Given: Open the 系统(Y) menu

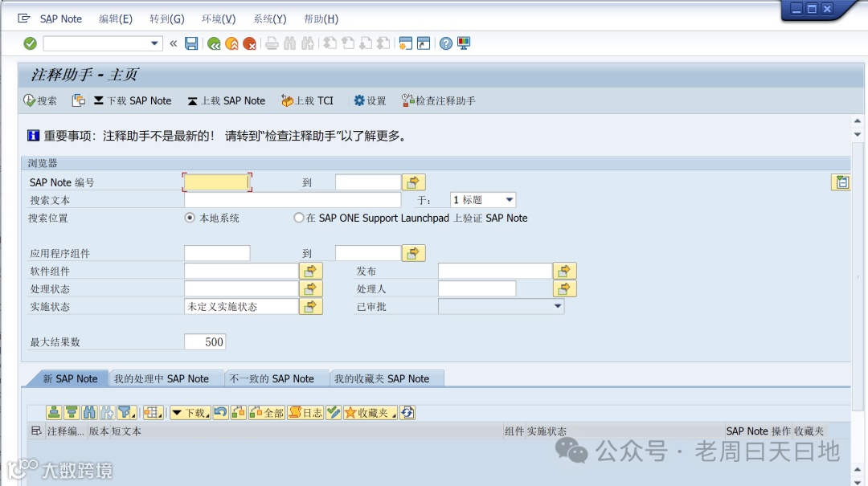Looking at the screenshot, I should pos(269,18).
